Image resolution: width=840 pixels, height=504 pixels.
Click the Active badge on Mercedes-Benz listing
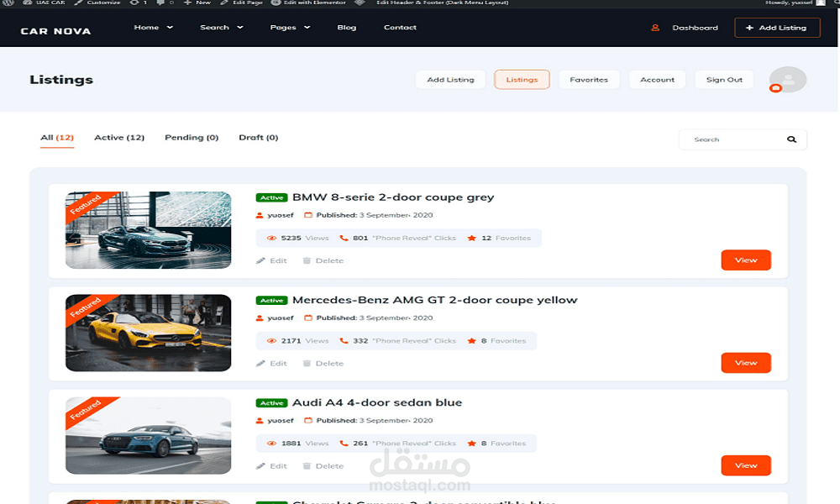click(271, 301)
